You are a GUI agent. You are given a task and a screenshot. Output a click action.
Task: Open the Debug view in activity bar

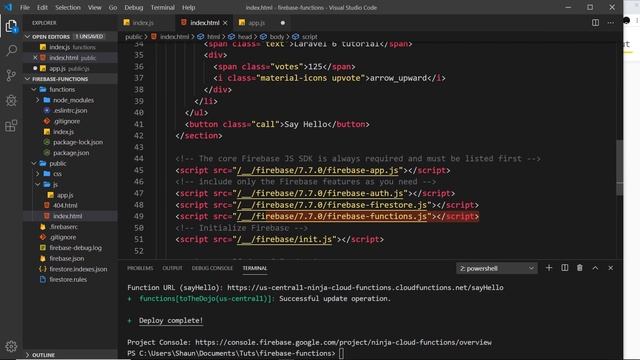[11, 100]
